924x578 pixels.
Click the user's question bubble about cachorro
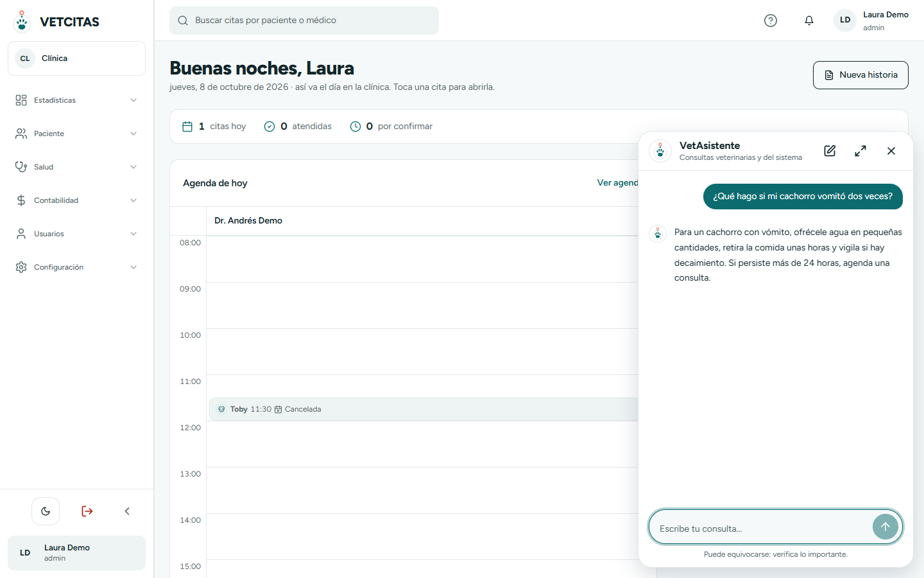[x=803, y=197]
